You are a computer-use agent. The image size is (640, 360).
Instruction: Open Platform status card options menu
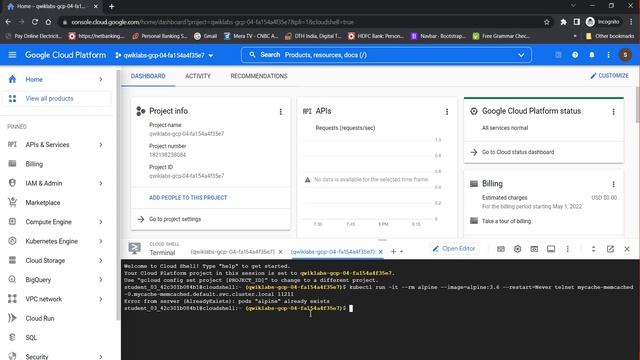click(613, 111)
